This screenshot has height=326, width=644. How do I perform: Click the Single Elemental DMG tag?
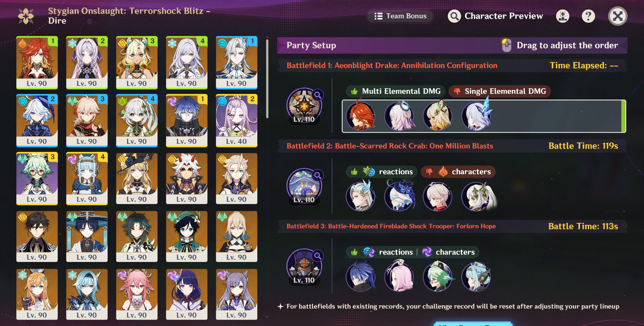(500, 91)
